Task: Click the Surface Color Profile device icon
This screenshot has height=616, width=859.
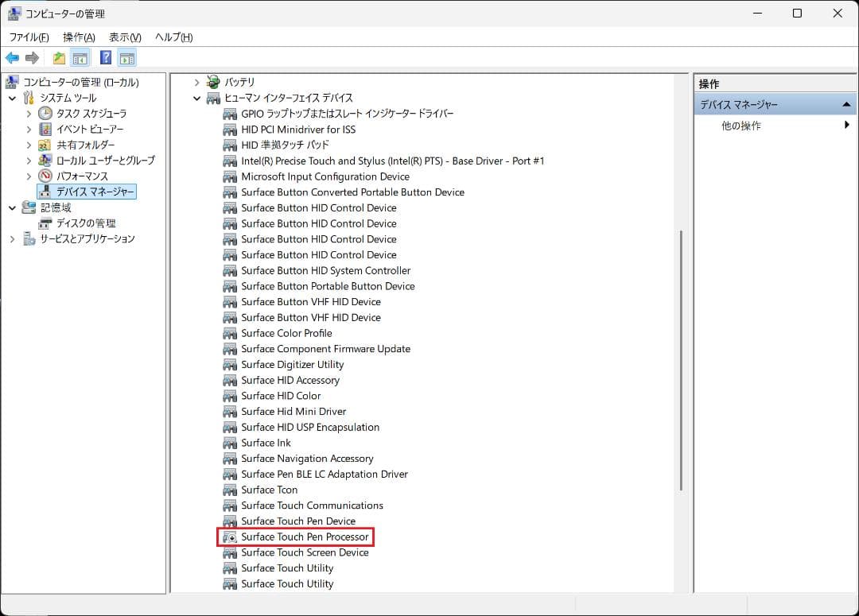Action: [x=230, y=334]
